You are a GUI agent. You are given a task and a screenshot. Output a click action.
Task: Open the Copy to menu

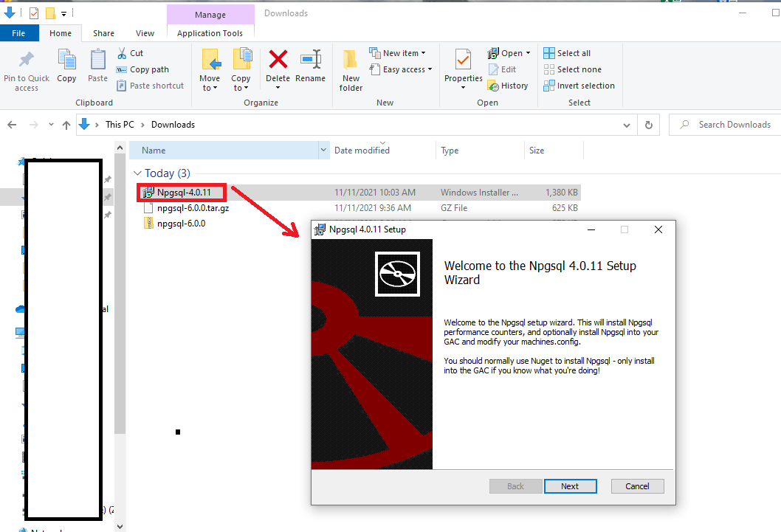[241, 70]
